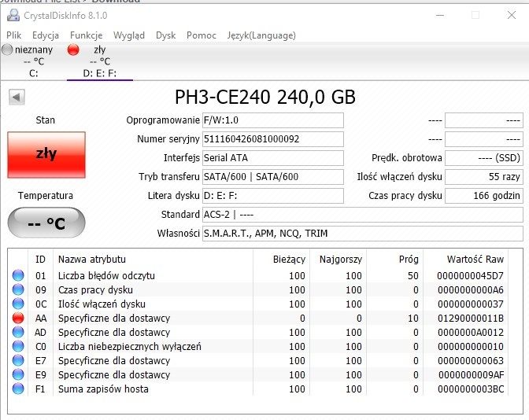Click the firmware field F/W:1.0
The width and height of the screenshot is (529, 420).
point(273,120)
